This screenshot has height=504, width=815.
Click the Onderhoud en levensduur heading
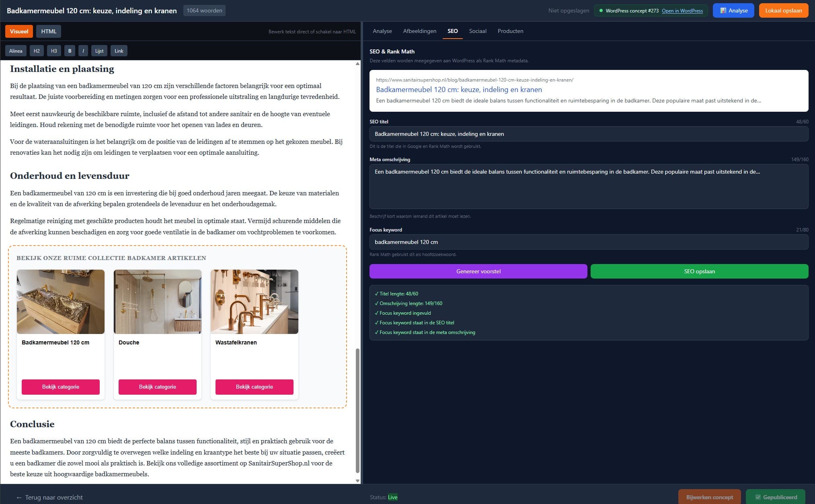(70, 176)
